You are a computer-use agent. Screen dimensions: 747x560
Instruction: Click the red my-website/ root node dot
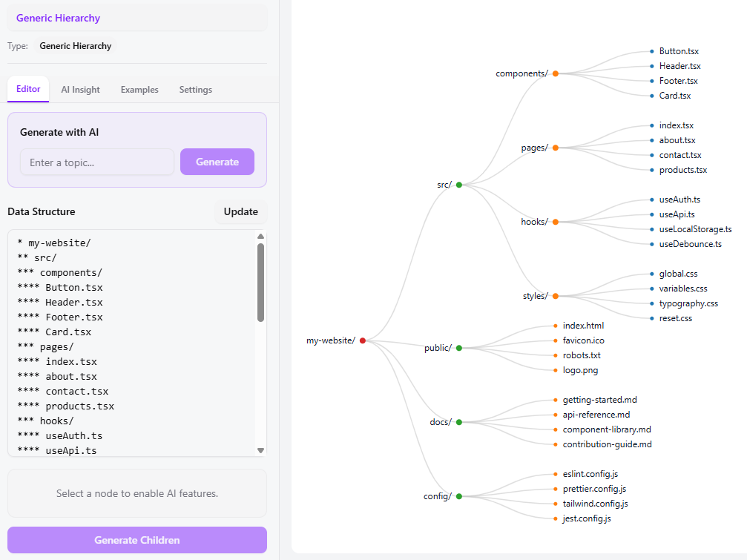tap(362, 340)
